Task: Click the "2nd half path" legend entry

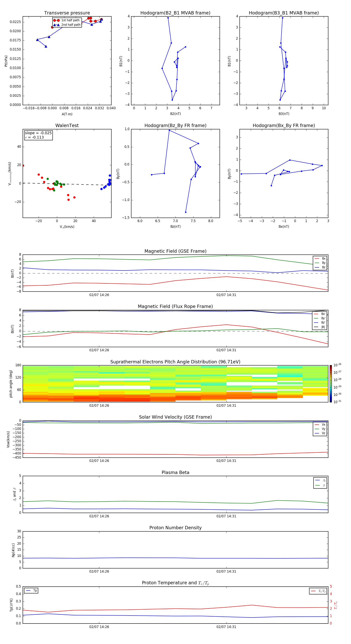Action: tap(67, 25)
